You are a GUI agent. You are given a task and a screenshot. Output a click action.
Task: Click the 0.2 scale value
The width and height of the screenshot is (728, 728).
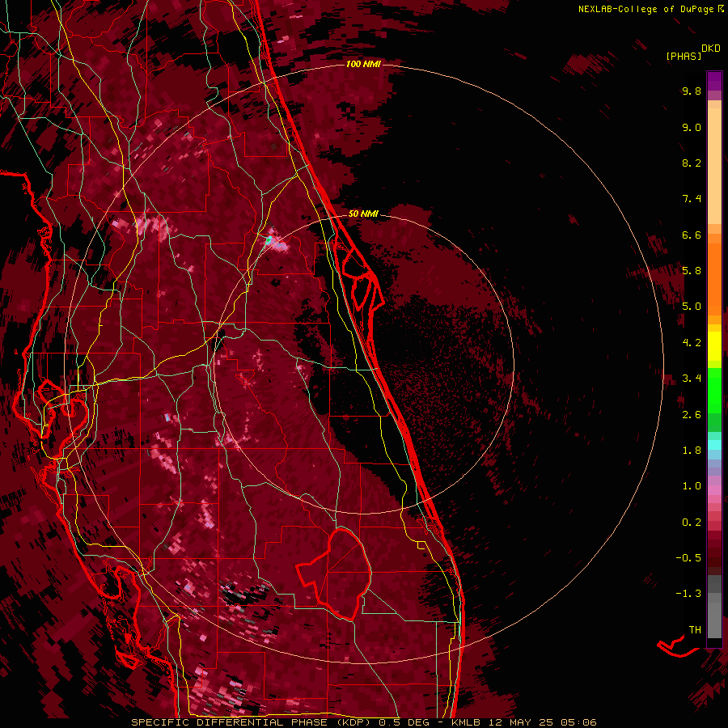(x=692, y=523)
